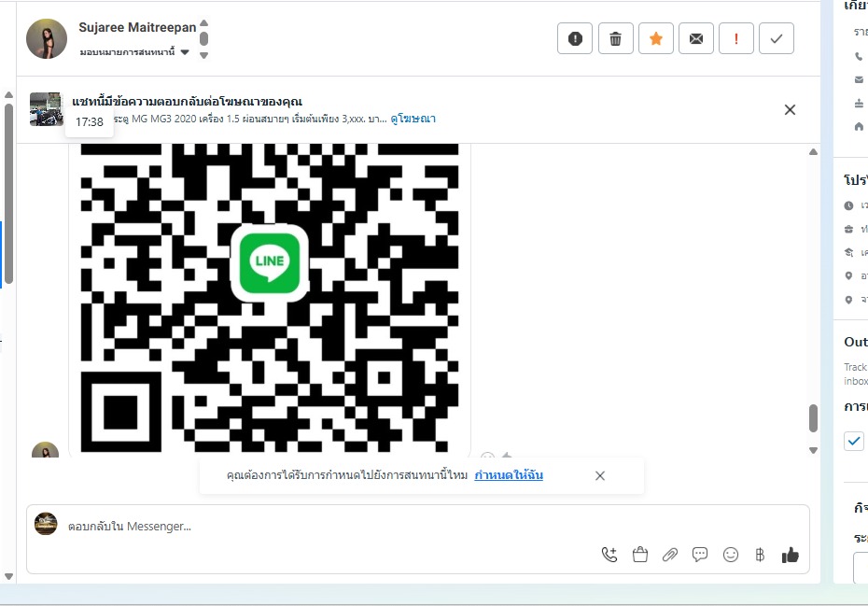Viewport: 868px width, 606px height.
Task: Open the emoji picker smiley icon
Action: pos(731,555)
